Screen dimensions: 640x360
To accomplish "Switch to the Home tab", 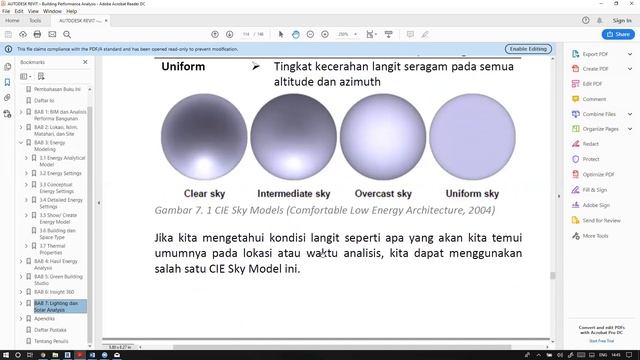I will click(12, 20).
